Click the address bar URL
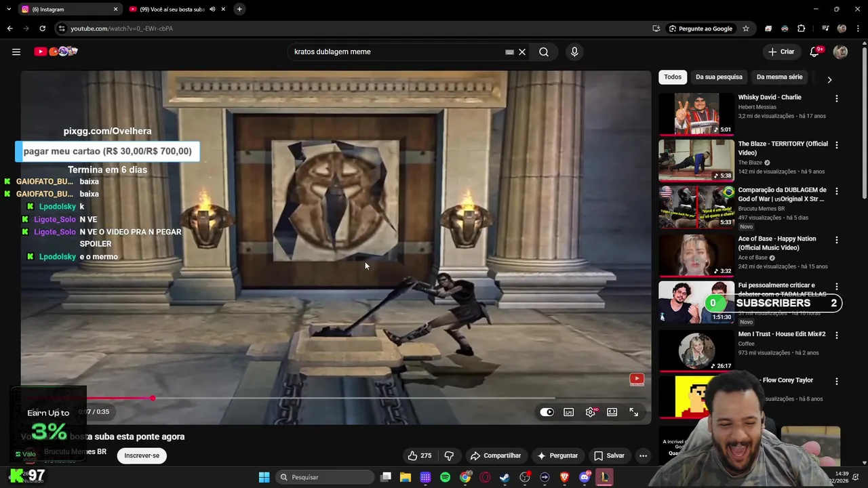This screenshot has height=488, width=868. click(122, 28)
